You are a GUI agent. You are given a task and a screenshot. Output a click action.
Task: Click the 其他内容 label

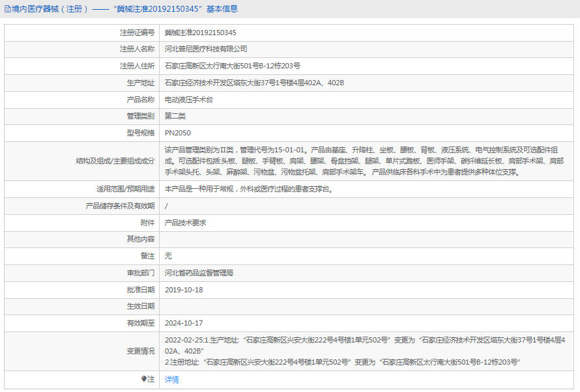point(141,239)
